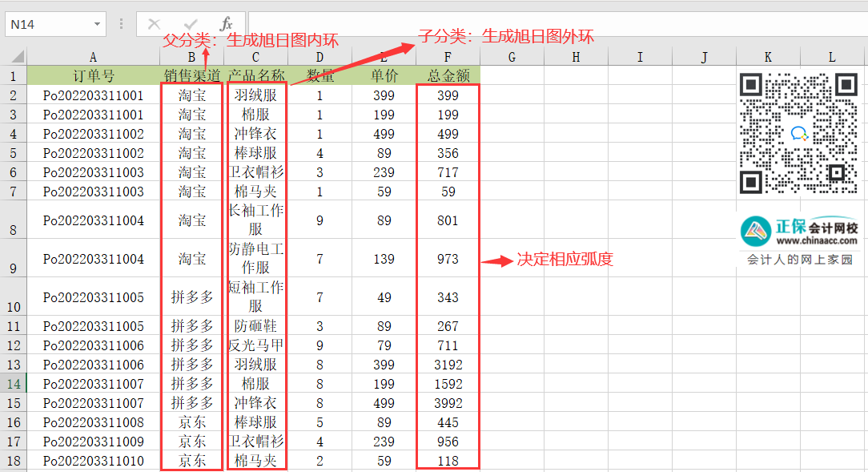Click the 单价 header cell
Screen dimensions: 868x472
[384, 75]
